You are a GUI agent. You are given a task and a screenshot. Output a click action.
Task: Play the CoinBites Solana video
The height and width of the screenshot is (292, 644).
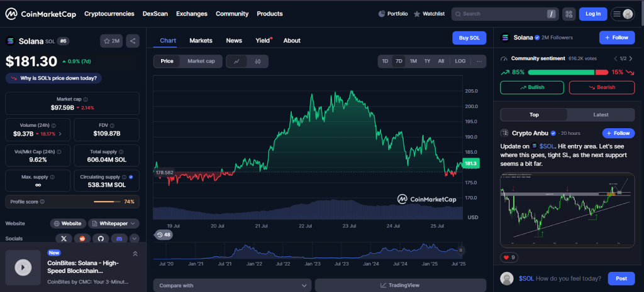pyautogui.click(x=23, y=268)
